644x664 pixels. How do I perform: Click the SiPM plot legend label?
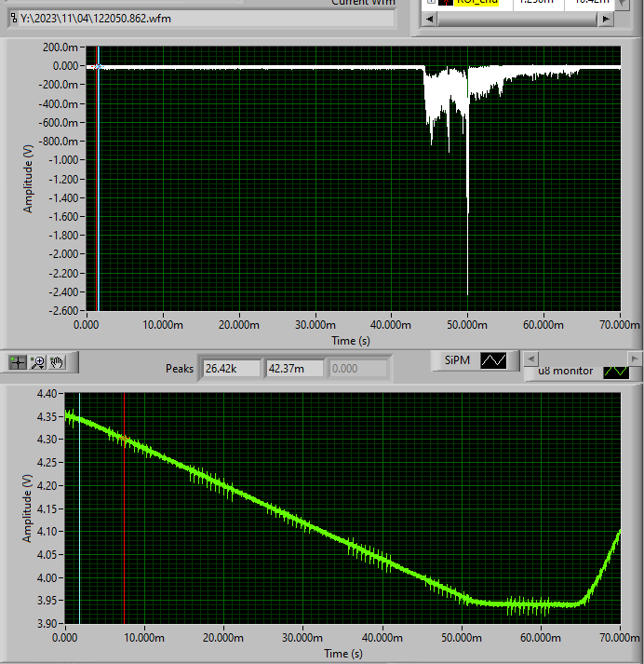click(x=457, y=360)
